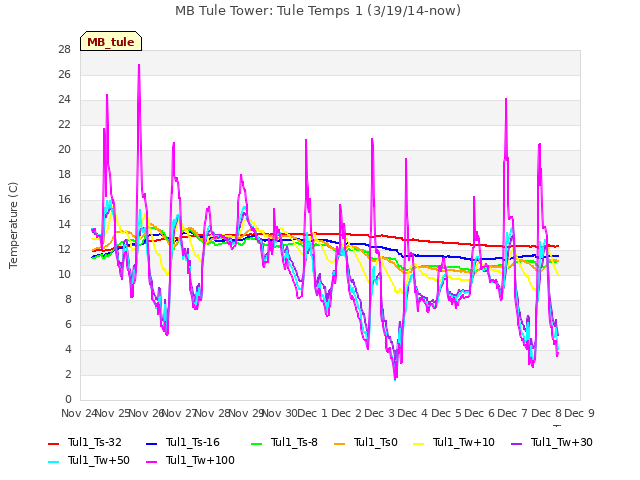
Task: Click the Dec 2 x-axis tick label
Action: point(346,413)
